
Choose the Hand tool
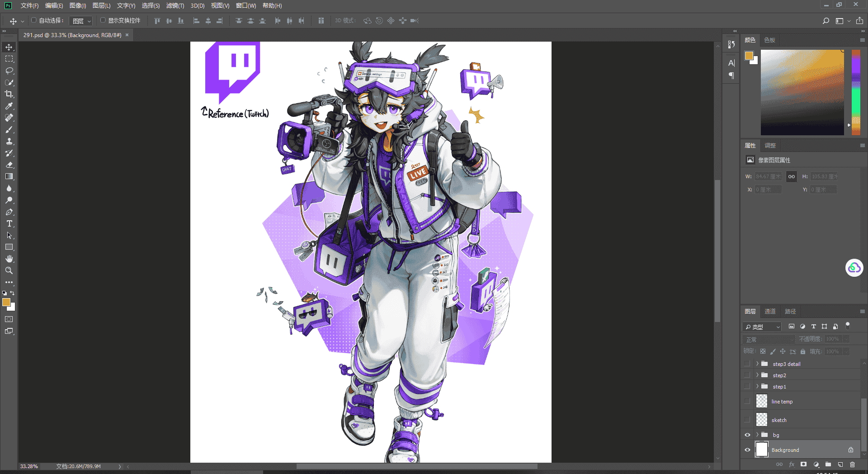[x=9, y=259]
